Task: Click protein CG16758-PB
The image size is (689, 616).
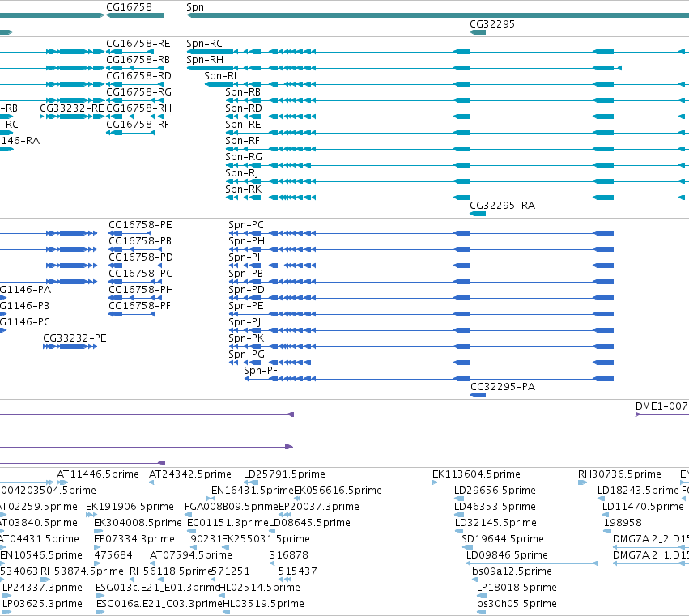Action: 140,241
